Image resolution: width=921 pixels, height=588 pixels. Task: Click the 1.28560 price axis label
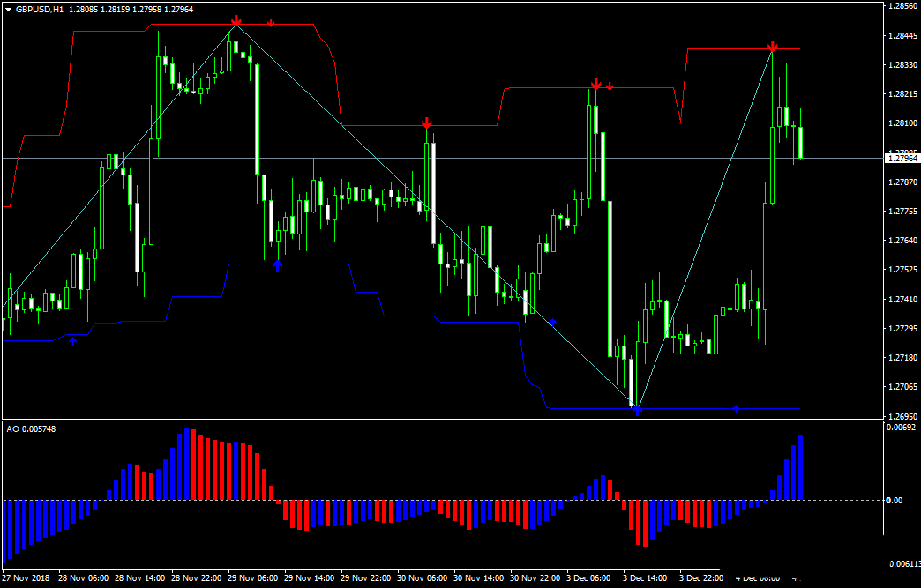901,6
